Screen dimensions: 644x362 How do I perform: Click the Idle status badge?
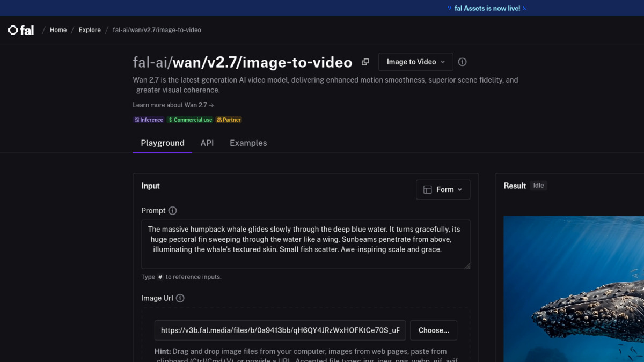point(538,186)
